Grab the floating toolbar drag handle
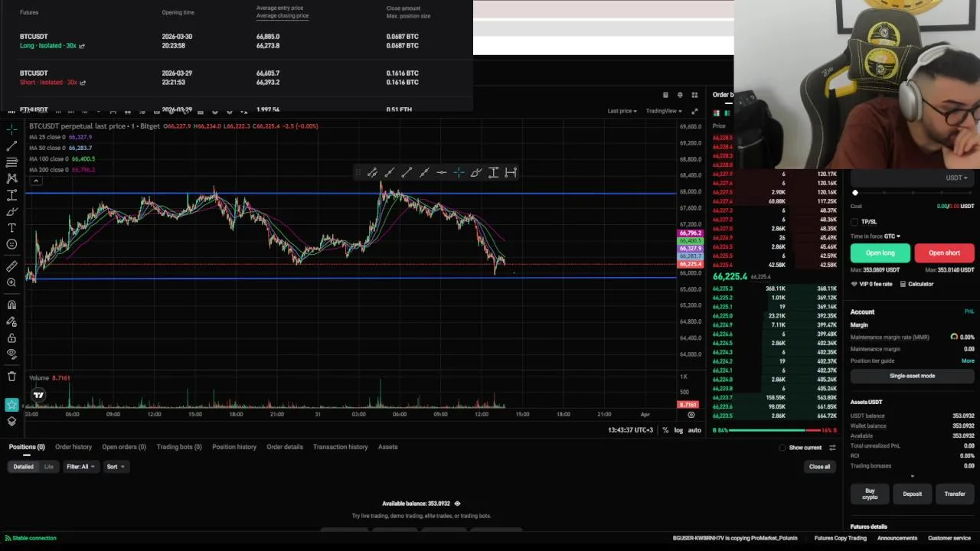The width and height of the screenshot is (980, 551). [x=358, y=172]
